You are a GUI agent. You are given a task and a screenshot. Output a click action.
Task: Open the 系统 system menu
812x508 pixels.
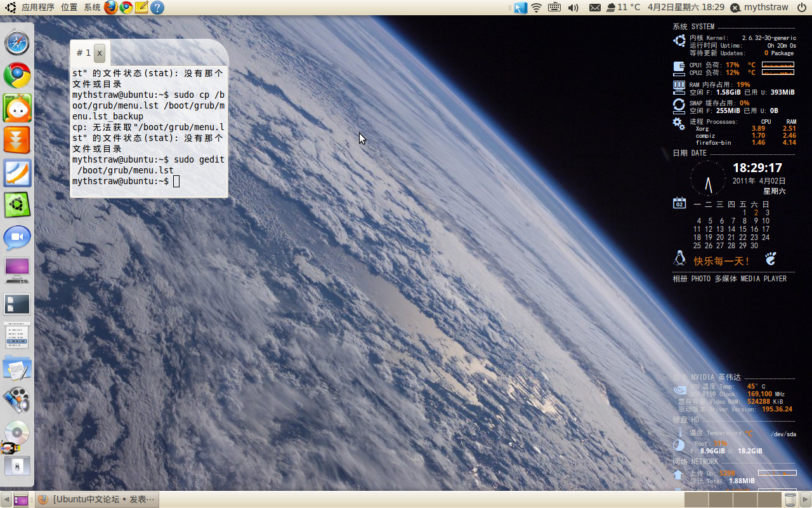(92, 8)
